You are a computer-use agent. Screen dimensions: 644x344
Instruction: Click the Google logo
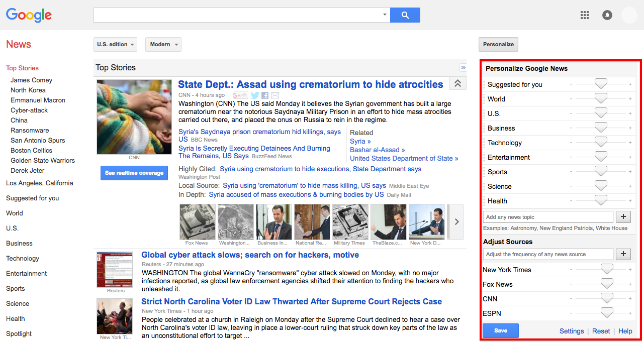point(29,15)
